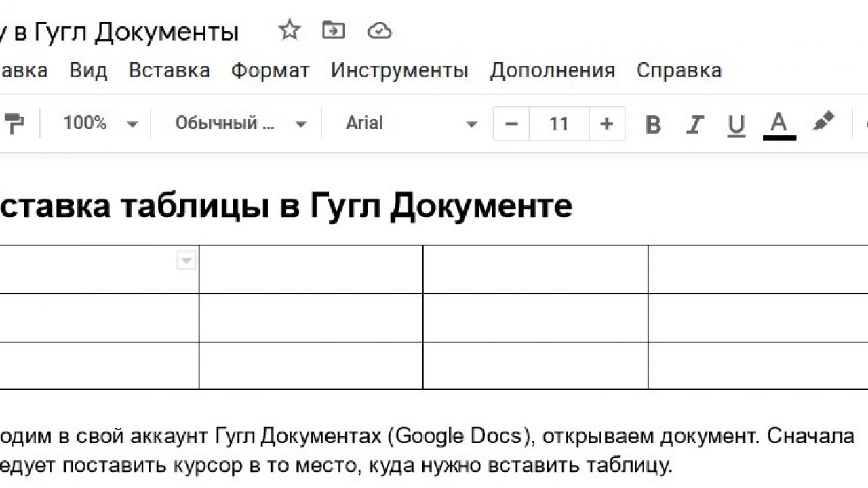Toggle underline formatting

coord(736,124)
